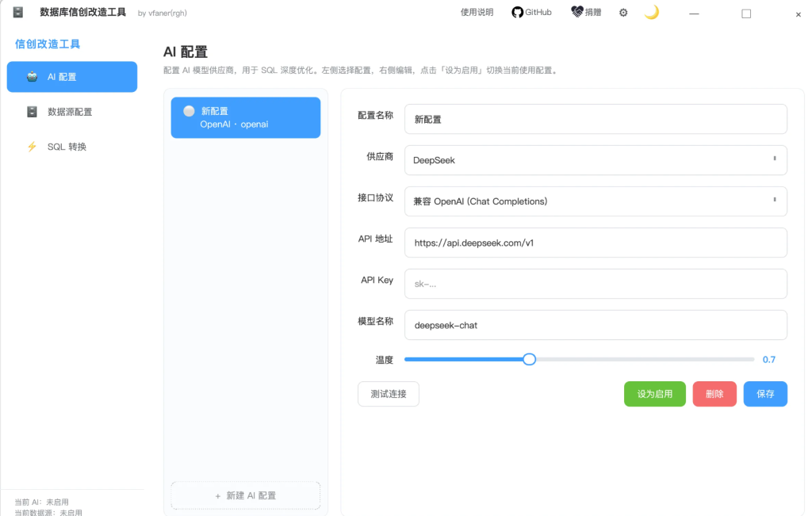Click the robot icon beside AI 配置
Screen dimensions: 812x516
pos(32,77)
